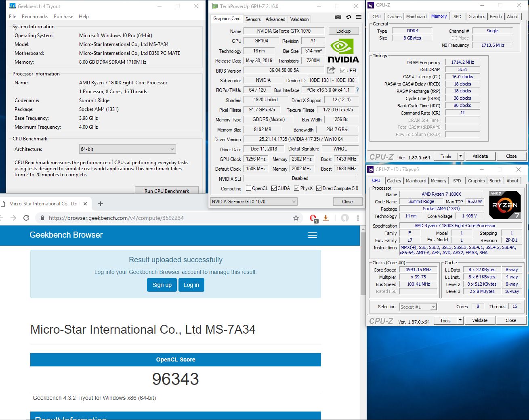Click the GPU-Z refresh icon

(x=348, y=17)
